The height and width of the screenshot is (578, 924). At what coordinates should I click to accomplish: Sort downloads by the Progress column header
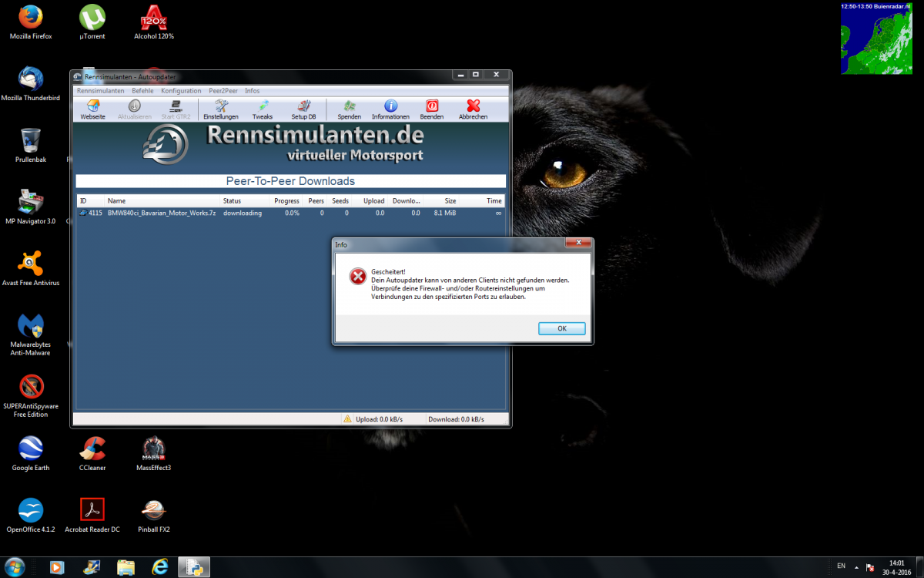tap(286, 201)
